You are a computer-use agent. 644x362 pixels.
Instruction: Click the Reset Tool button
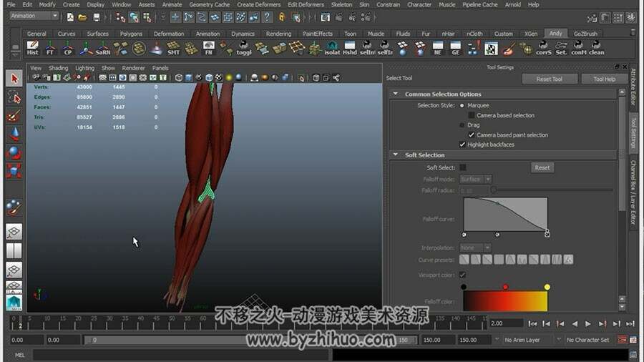[550, 79]
